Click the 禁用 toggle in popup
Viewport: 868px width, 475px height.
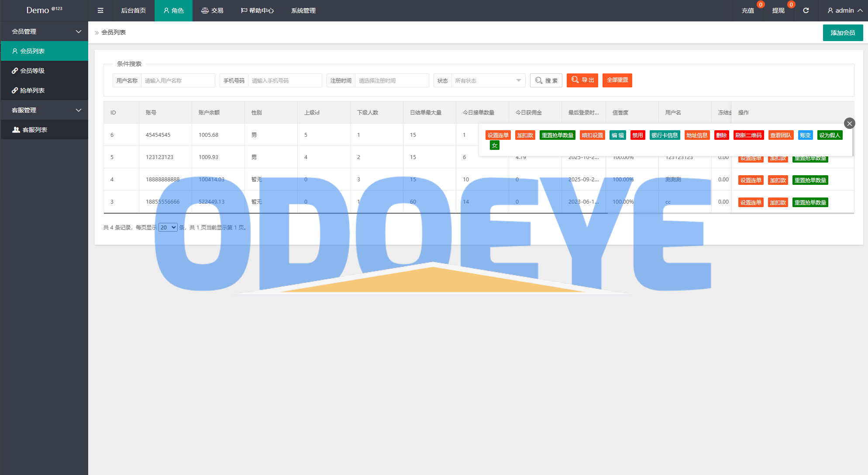click(x=637, y=135)
